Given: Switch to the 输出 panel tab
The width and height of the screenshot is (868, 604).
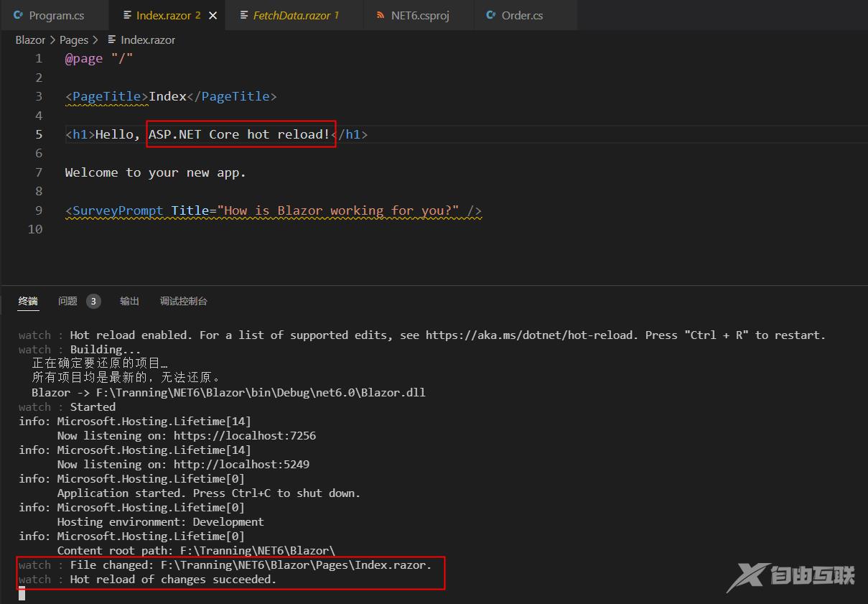Looking at the screenshot, I should click(129, 302).
